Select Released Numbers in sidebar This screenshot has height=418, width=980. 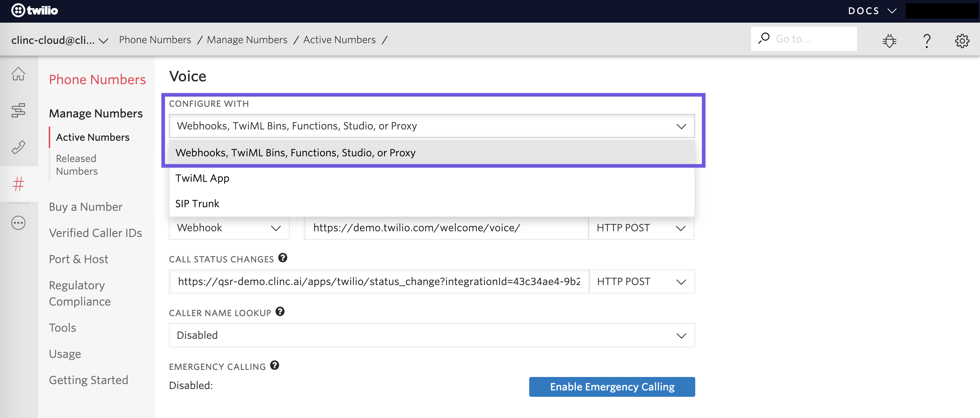coord(77,164)
